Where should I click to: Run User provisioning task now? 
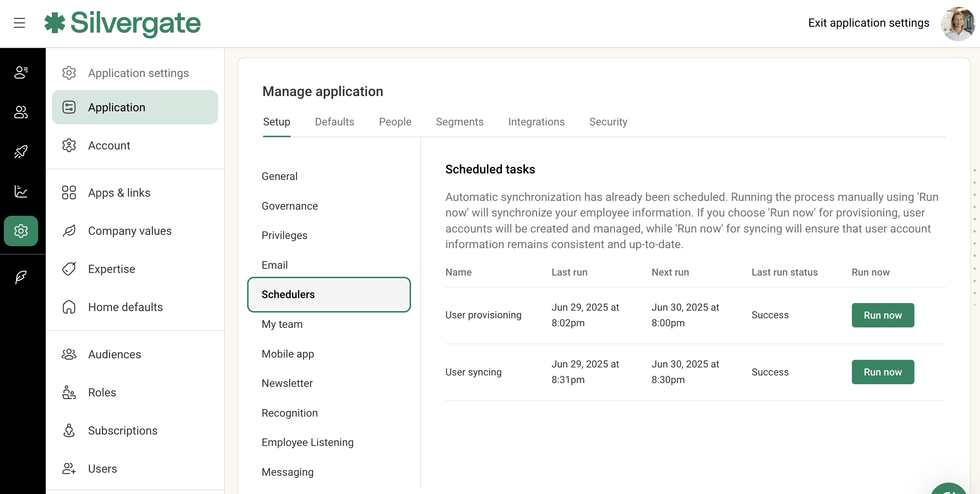pos(882,315)
